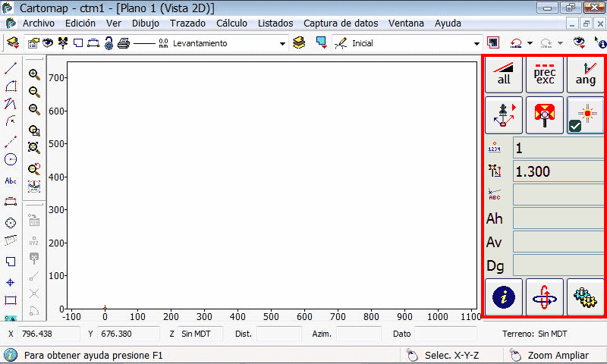607x364 pixels.
Task: Open the undo history dropdown arrow
Action: [x=530, y=44]
